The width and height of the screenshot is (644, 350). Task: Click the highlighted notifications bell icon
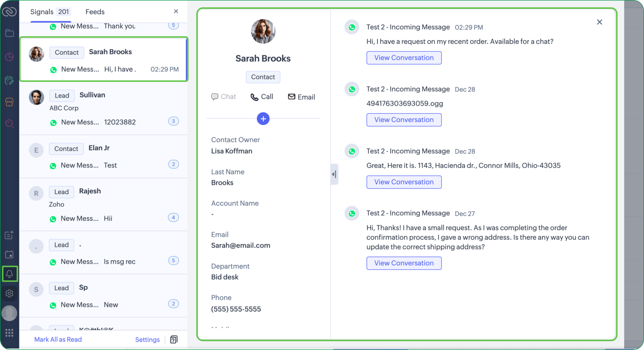tap(10, 274)
